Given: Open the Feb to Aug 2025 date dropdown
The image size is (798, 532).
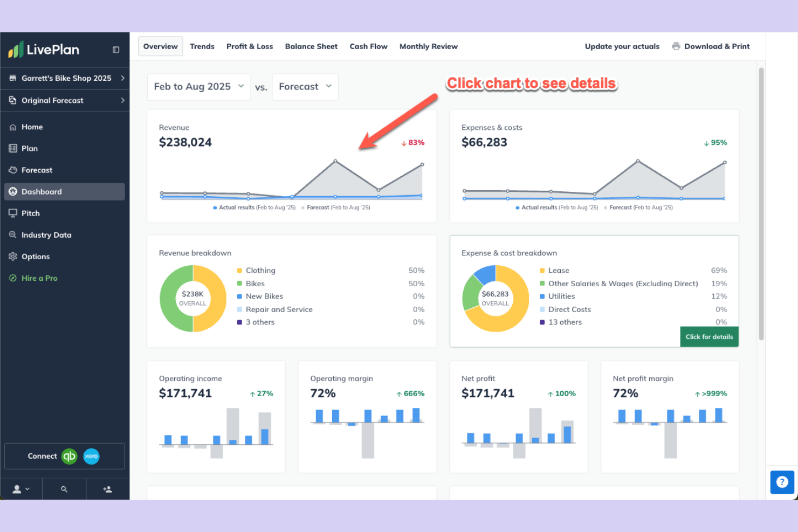Looking at the screenshot, I should (198, 86).
